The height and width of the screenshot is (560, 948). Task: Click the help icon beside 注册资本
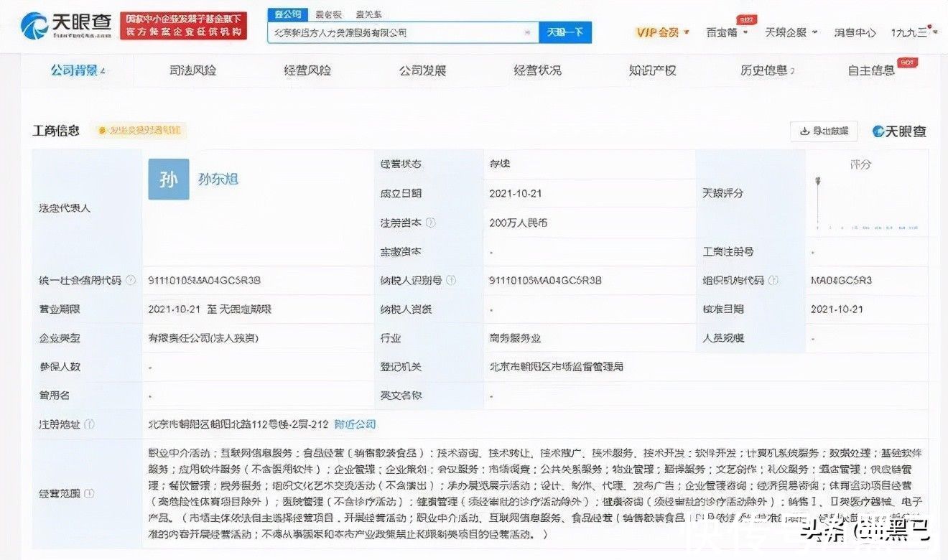[430, 223]
